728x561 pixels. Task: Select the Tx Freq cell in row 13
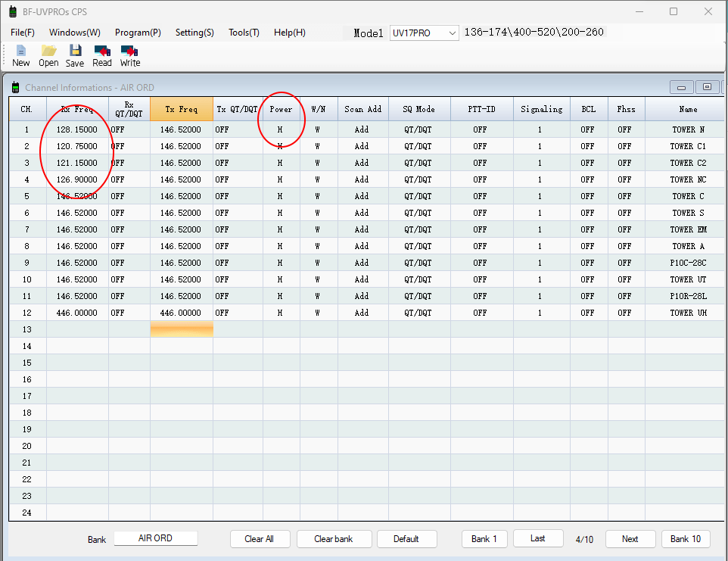(x=182, y=329)
